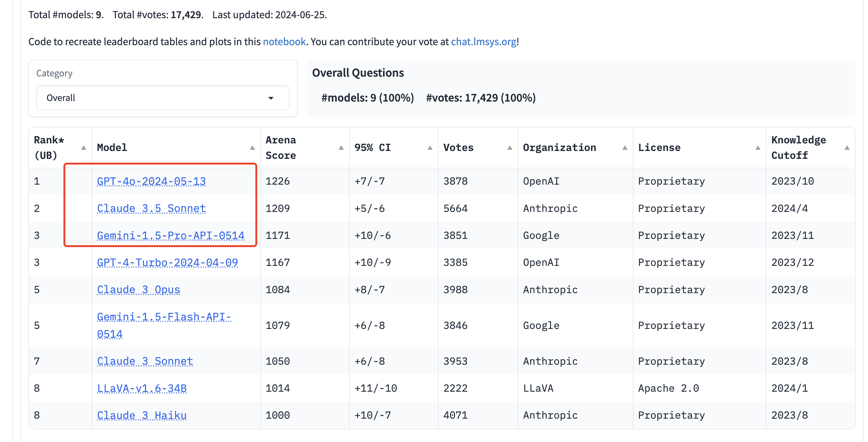Image resolution: width=868 pixels, height=442 pixels.
Task: Sort by Organization column arrow
Action: click(x=625, y=148)
